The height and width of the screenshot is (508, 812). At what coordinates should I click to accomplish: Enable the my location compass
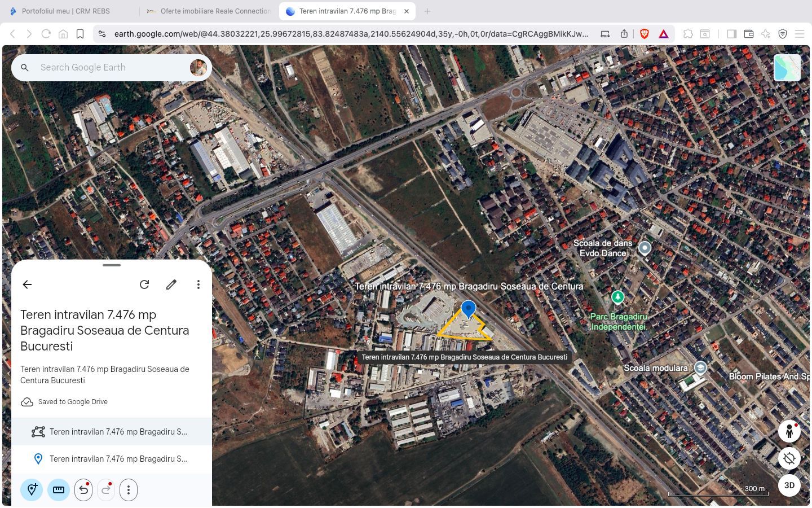(x=789, y=458)
